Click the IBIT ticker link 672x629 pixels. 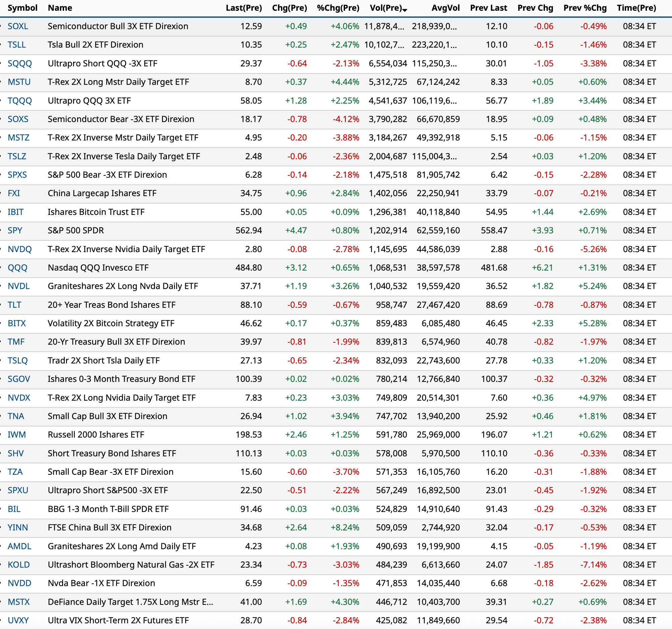click(15, 212)
